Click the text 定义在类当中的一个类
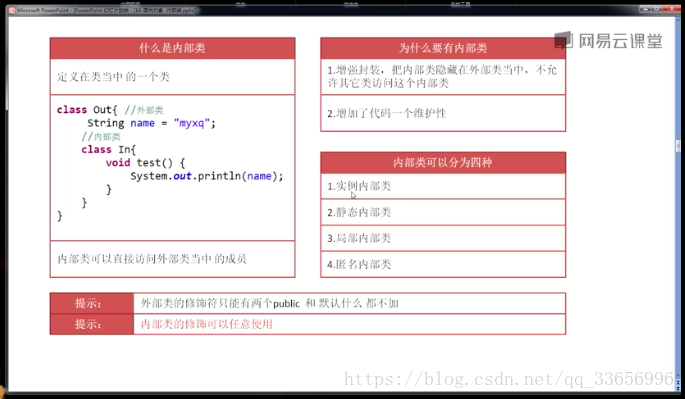 coord(114,77)
